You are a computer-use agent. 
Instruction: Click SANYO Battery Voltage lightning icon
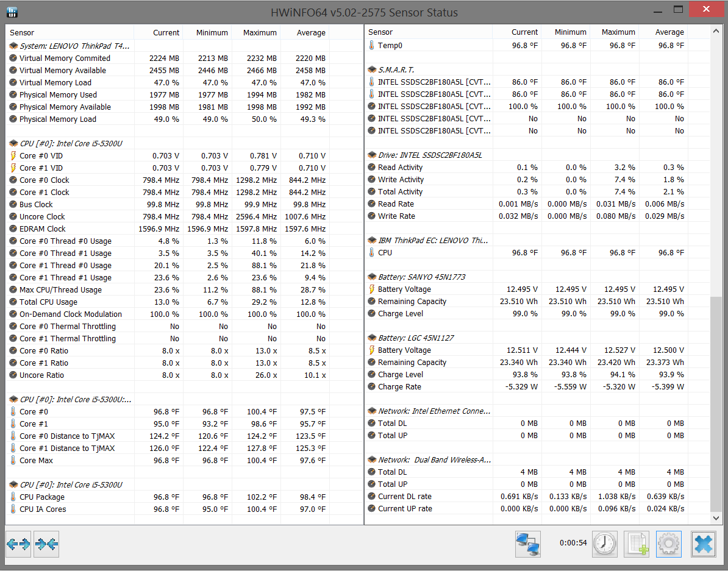(371, 289)
